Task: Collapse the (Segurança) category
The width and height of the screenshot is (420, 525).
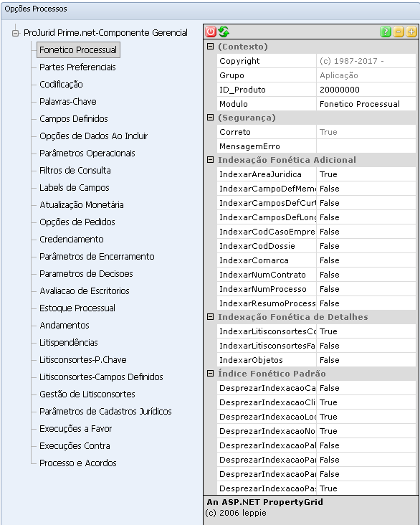Action: (210, 117)
